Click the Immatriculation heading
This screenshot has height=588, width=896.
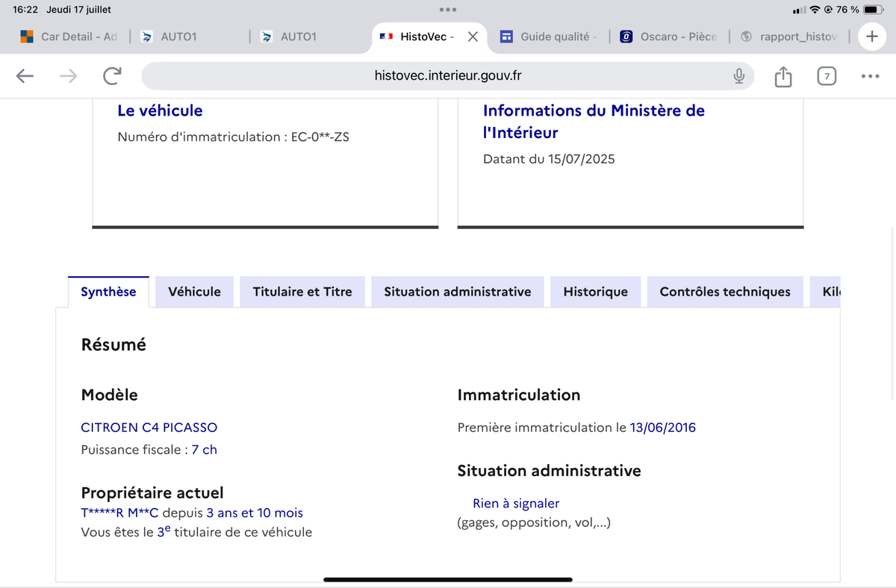click(519, 395)
